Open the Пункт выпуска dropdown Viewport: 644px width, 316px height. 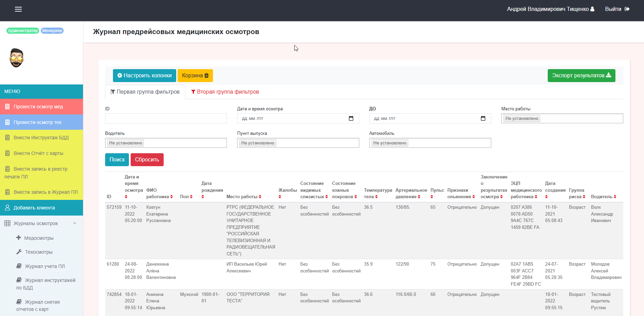(x=298, y=143)
